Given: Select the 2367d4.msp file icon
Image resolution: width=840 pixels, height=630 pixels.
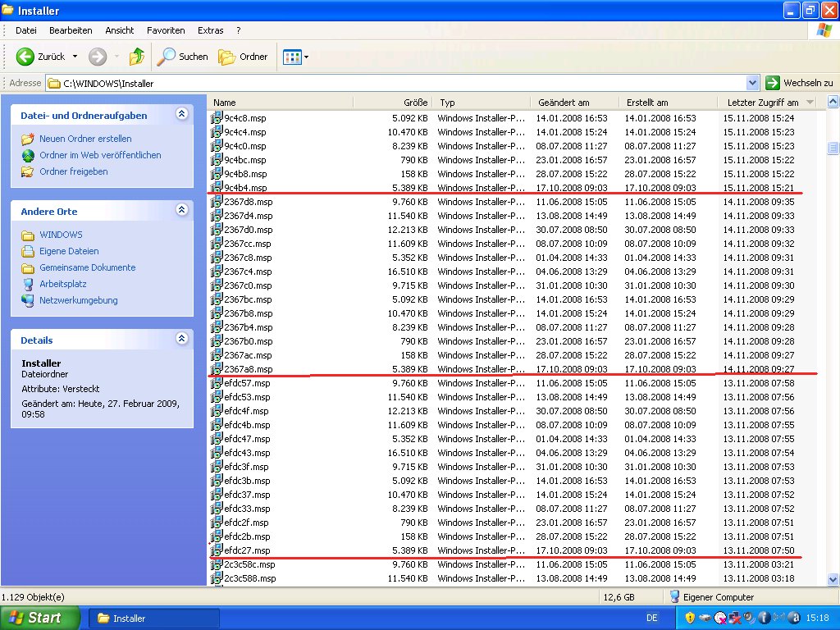Looking at the screenshot, I should coord(217,216).
